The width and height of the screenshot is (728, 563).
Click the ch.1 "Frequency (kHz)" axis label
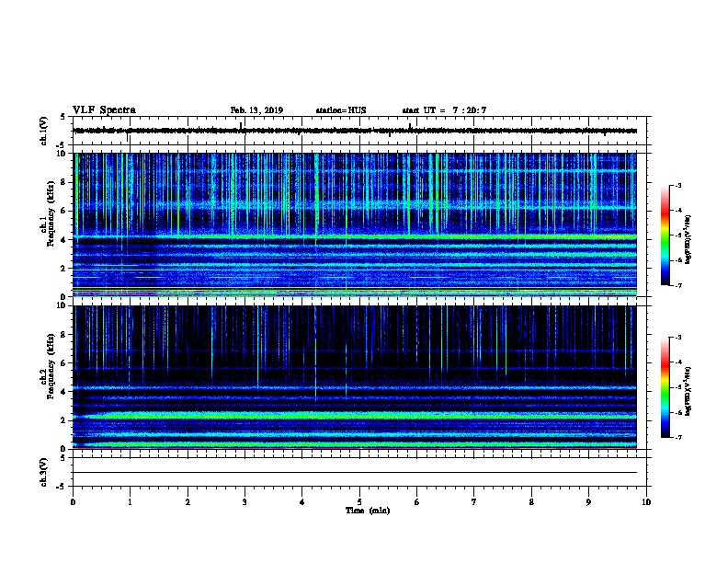[x=51, y=213]
